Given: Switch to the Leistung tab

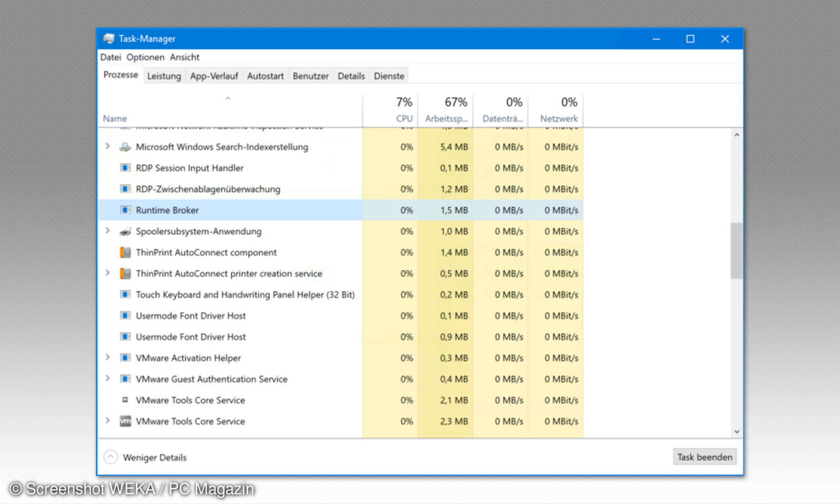Looking at the screenshot, I should click(x=164, y=76).
